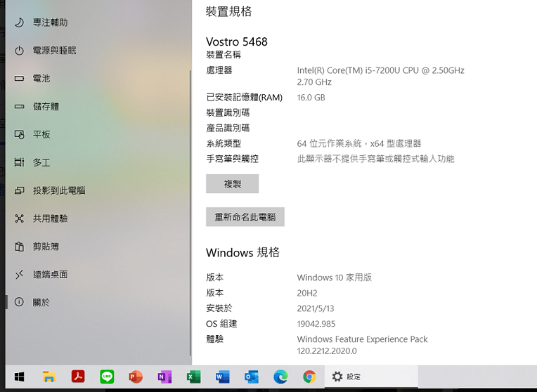Launch File Explorer from the taskbar
This screenshot has width=537, height=392.
pos(49,377)
